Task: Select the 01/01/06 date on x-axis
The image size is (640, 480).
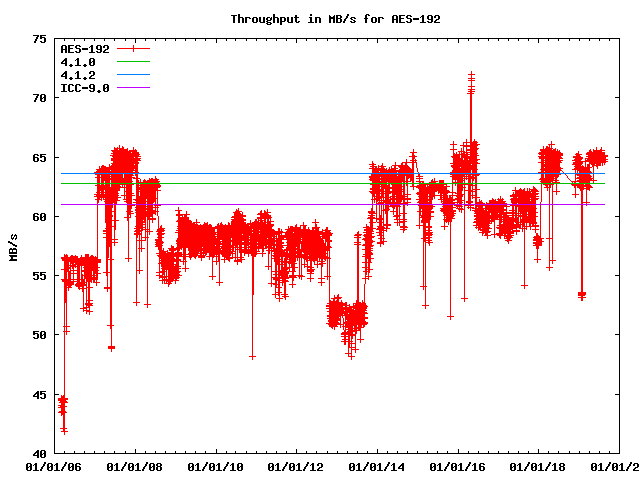Action: pyautogui.click(x=53, y=466)
